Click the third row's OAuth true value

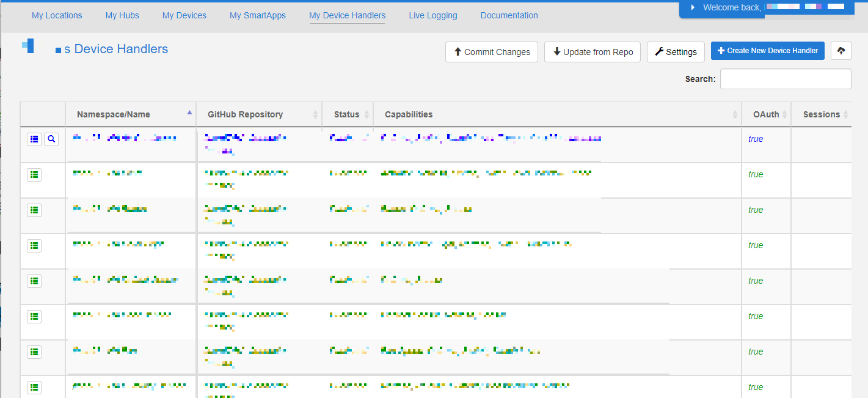click(756, 210)
